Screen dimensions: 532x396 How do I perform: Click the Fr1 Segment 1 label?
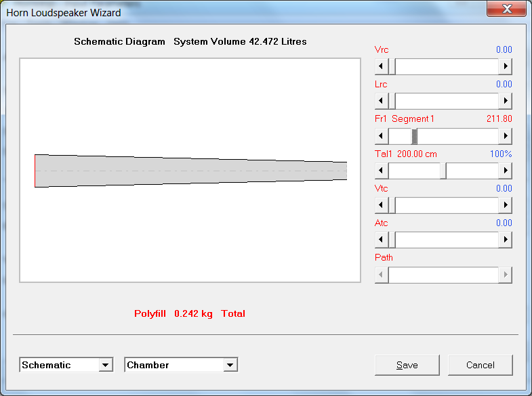tap(405, 119)
